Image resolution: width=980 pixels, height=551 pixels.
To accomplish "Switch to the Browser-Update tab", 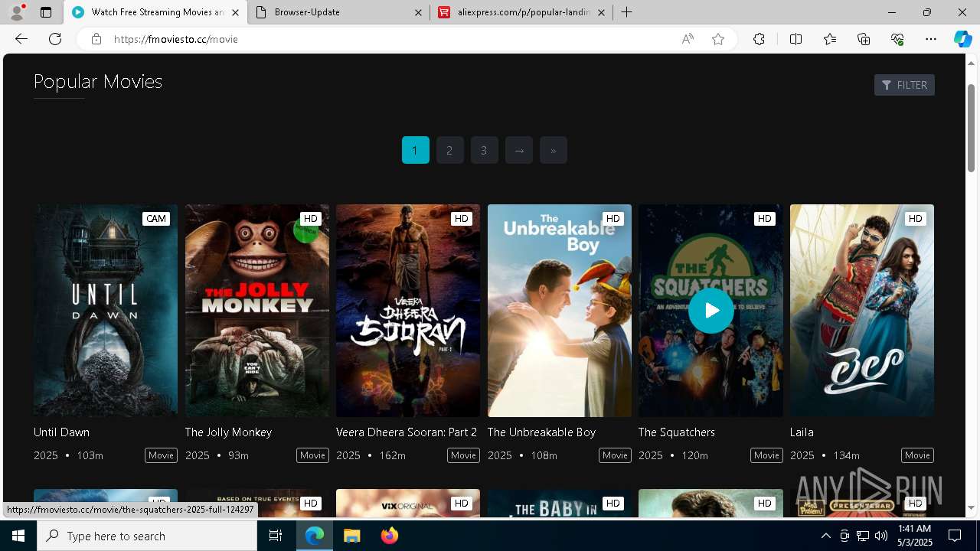I will (338, 12).
